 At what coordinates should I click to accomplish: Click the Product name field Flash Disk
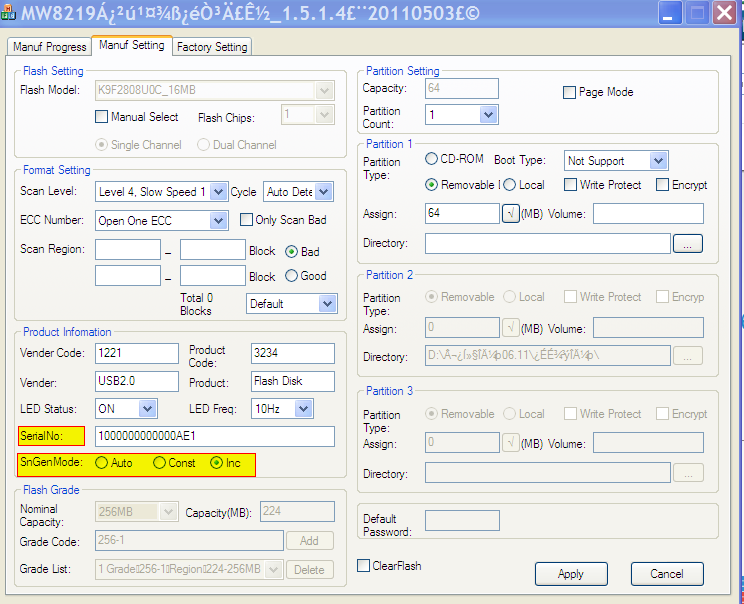tap(293, 381)
